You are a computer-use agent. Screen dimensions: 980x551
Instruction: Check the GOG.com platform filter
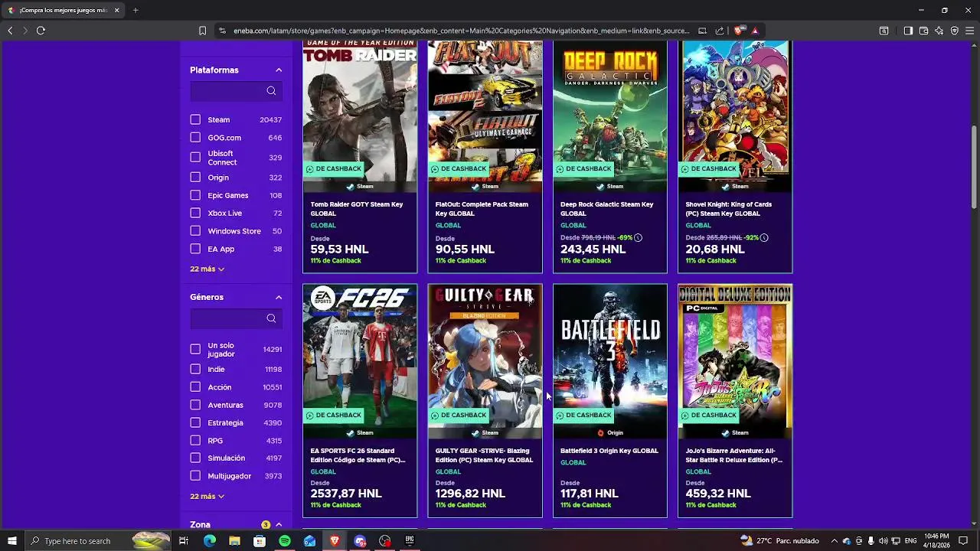pyautogui.click(x=195, y=138)
